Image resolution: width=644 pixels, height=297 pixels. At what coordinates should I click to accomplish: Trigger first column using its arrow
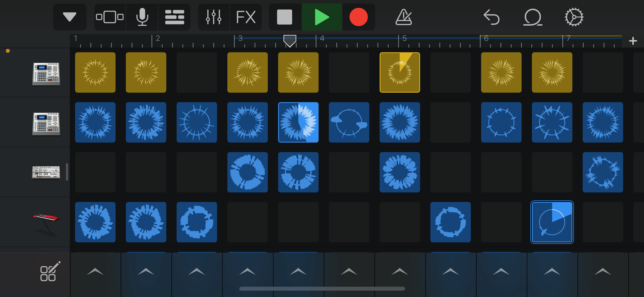(95, 271)
